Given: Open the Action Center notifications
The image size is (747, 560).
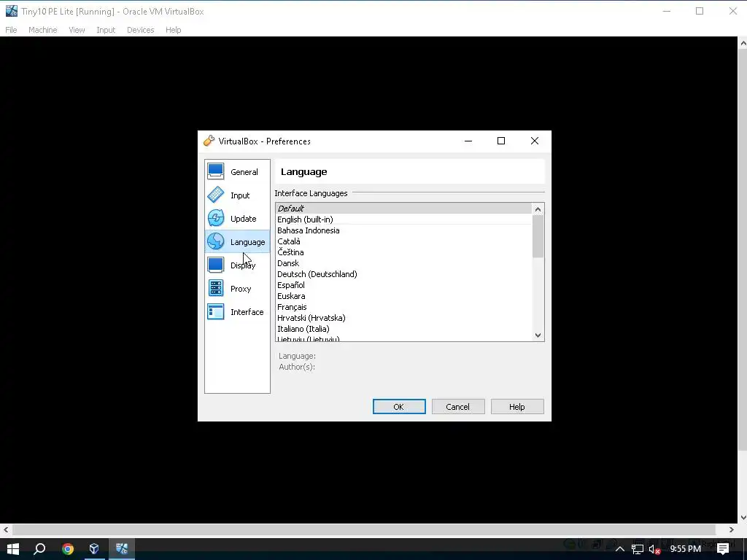Looking at the screenshot, I should [x=723, y=549].
